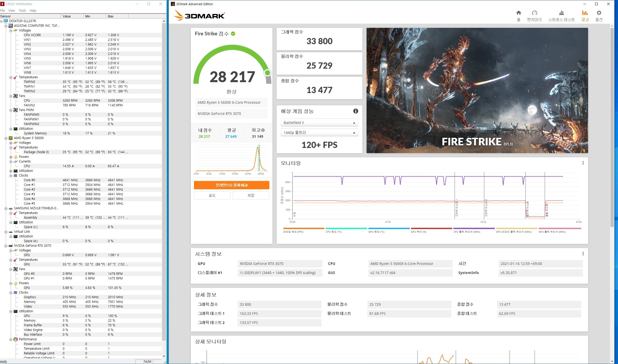Viewport: 618px width, 364px height.
Task: Click the Sensor column header in HWMonitor
Action: click(x=30, y=16)
